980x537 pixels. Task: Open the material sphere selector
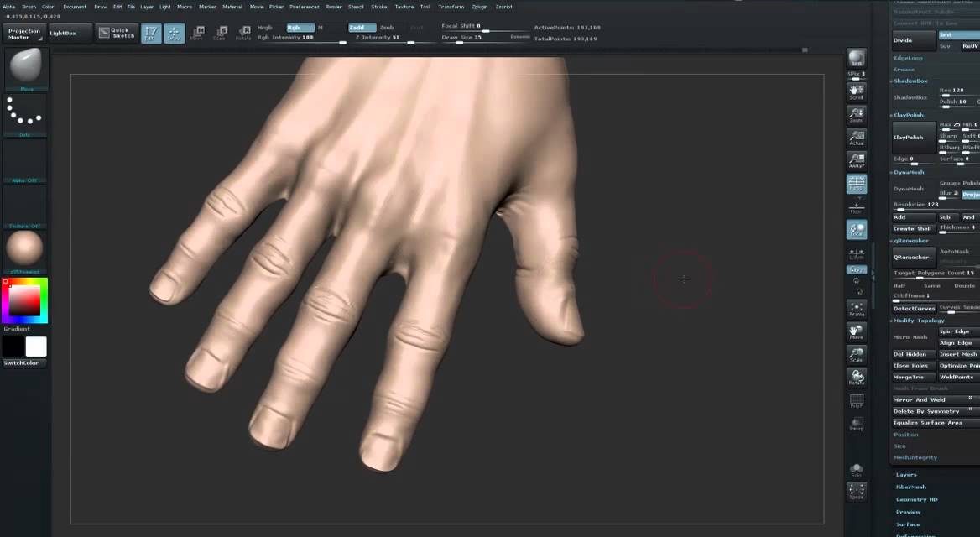(x=25, y=252)
